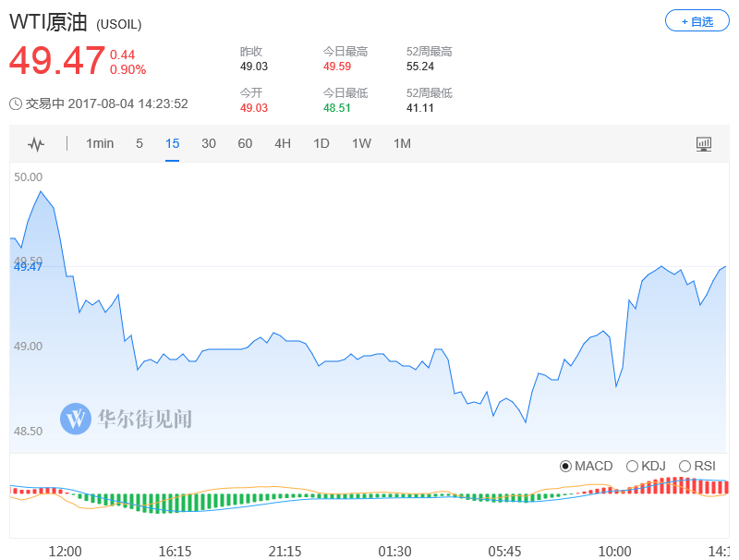Viewport: 739px width, 560px height.
Task: Click the trading timestamp 2017-08-04 14:23:52
Action: (x=127, y=103)
